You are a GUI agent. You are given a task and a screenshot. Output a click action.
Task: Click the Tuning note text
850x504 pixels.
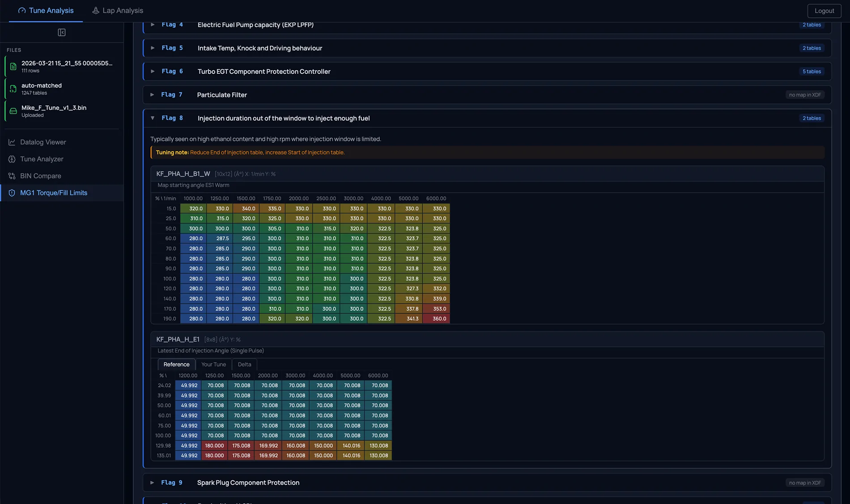pos(250,152)
